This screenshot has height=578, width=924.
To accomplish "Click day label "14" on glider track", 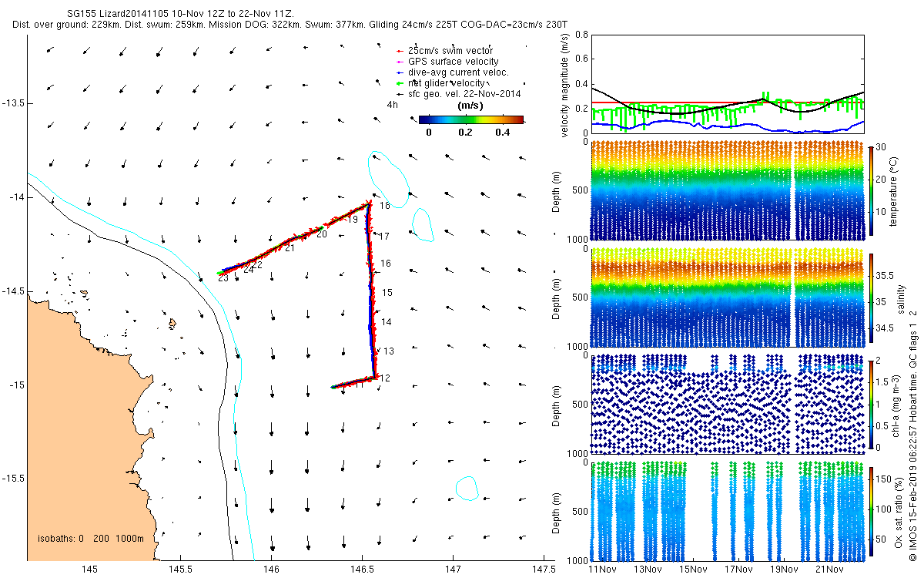I will [387, 321].
